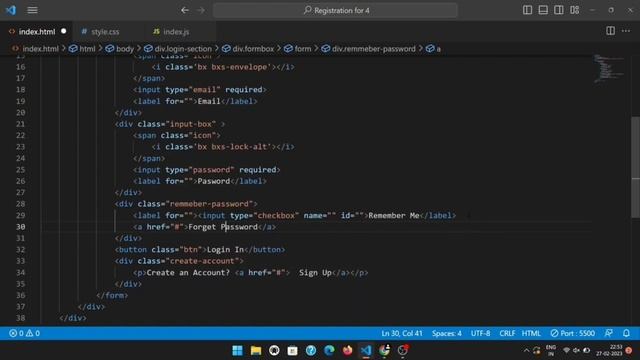Select div.remmeber-password in the breadcrumb
Image resolution: width=640 pixels, height=360 pixels.
click(x=373, y=49)
